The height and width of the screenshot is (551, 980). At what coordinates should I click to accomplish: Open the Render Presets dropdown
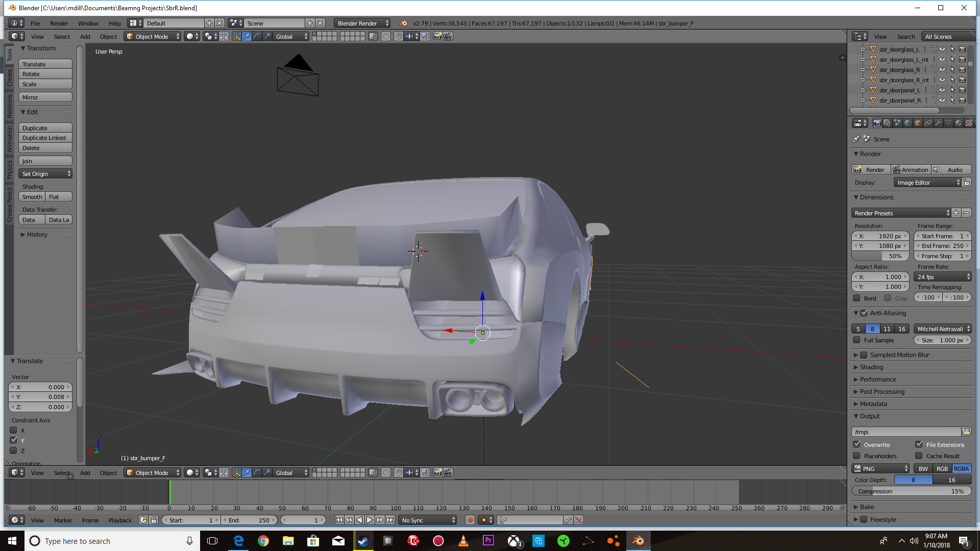[x=901, y=213]
